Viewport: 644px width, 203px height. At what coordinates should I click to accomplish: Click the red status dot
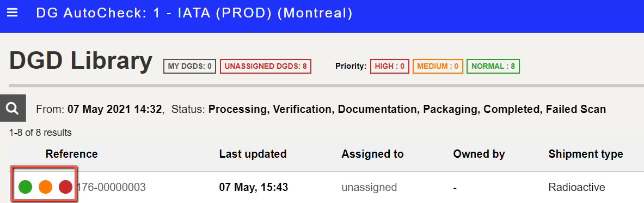pyautogui.click(x=65, y=187)
